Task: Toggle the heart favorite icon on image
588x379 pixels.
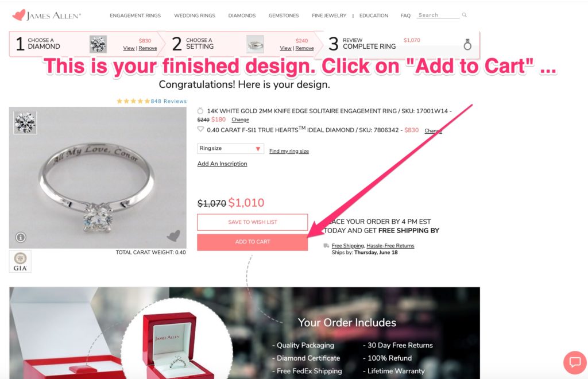Action: click(x=173, y=235)
